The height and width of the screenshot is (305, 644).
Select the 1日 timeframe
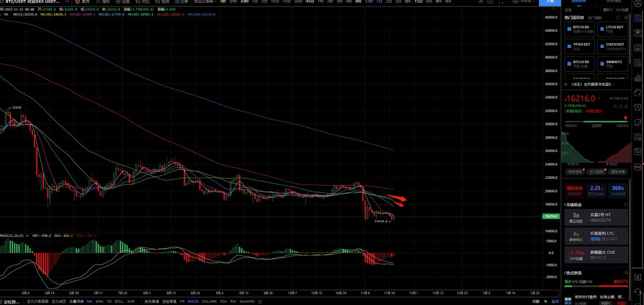click(380, 2)
